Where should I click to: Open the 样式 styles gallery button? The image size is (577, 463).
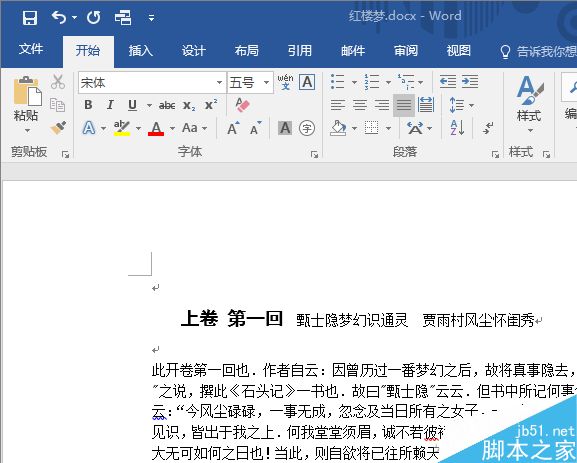point(529,105)
